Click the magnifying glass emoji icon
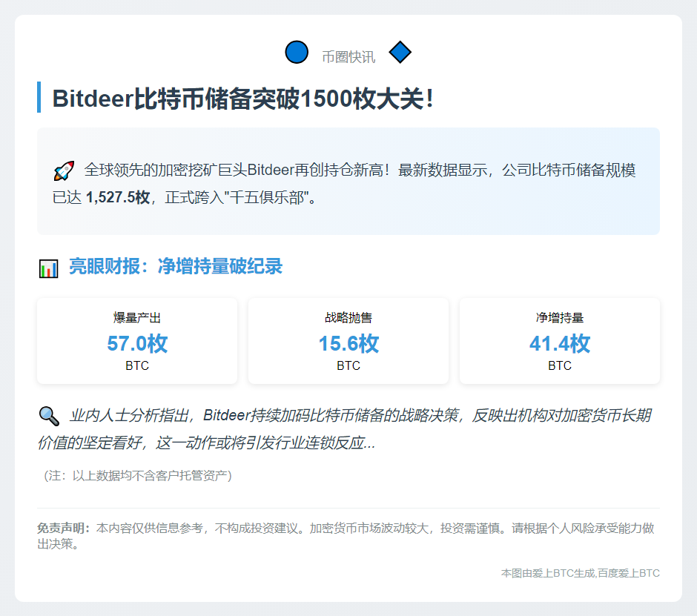697x616 pixels. click(x=49, y=416)
